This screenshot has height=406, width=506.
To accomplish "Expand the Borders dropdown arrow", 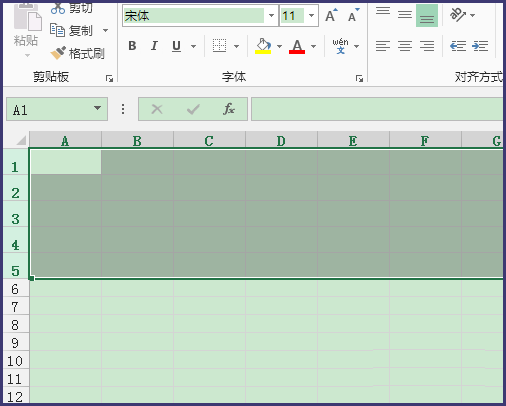I will pyautogui.click(x=236, y=46).
